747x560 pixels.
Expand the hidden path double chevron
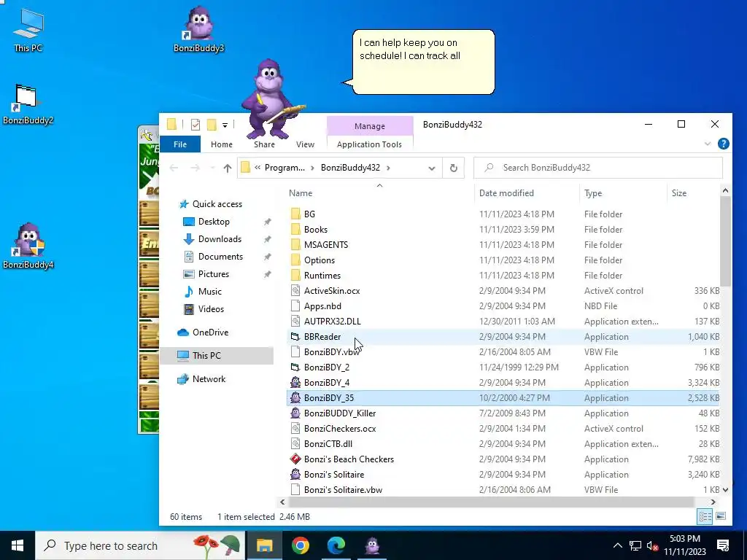258,168
